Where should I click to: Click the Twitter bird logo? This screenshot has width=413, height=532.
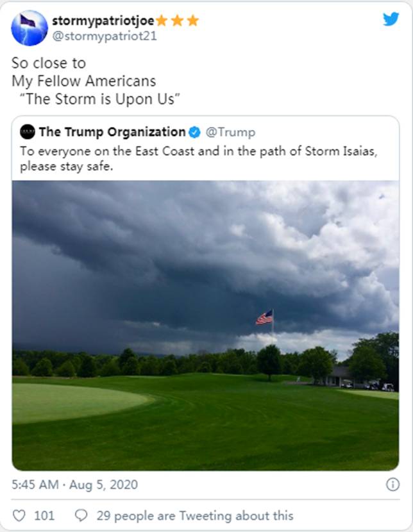(x=391, y=19)
